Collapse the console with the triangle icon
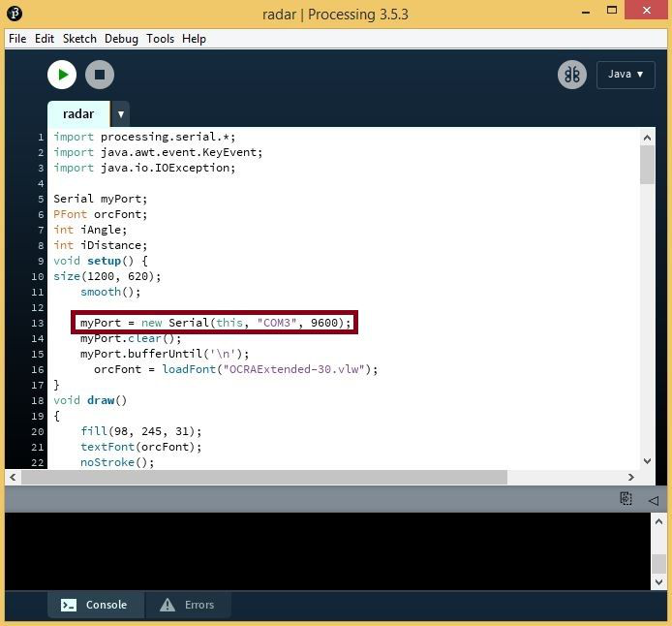Screen dimensions: 672x626 click(x=653, y=500)
